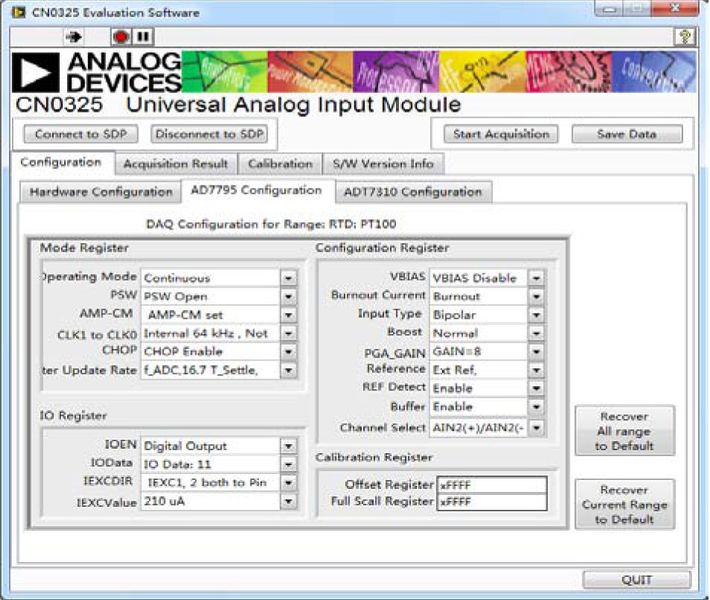Click the '210 uA' value field
Viewport: 710px width, 600px height.
pyautogui.click(x=211, y=502)
